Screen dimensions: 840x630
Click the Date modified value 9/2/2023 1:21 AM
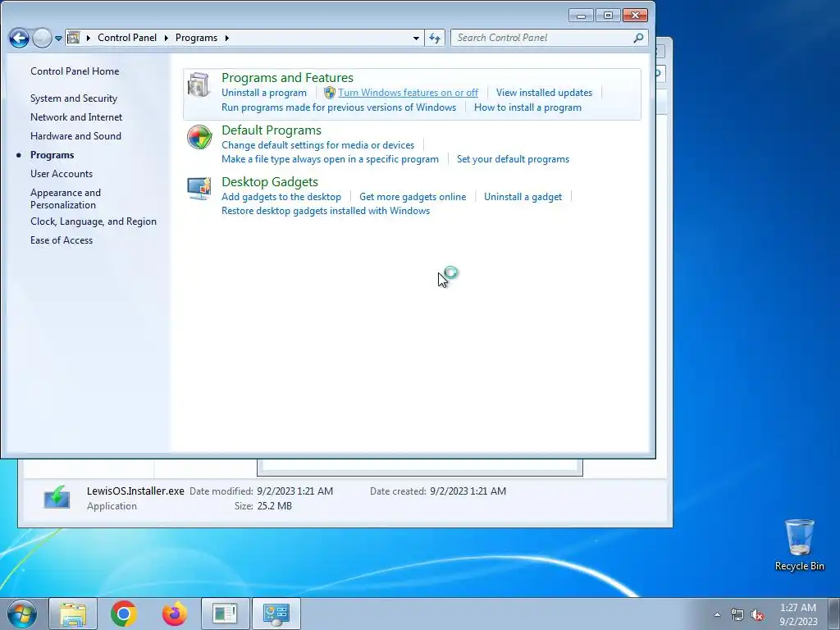pos(294,491)
